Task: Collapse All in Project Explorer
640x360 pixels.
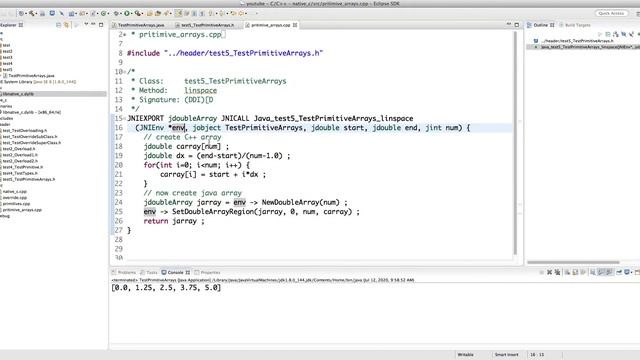Action: point(58,25)
